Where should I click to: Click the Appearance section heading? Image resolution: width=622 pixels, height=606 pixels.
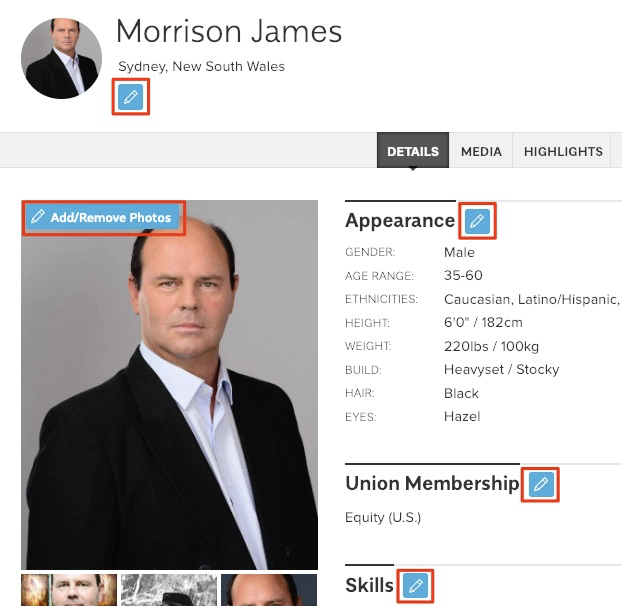point(400,221)
